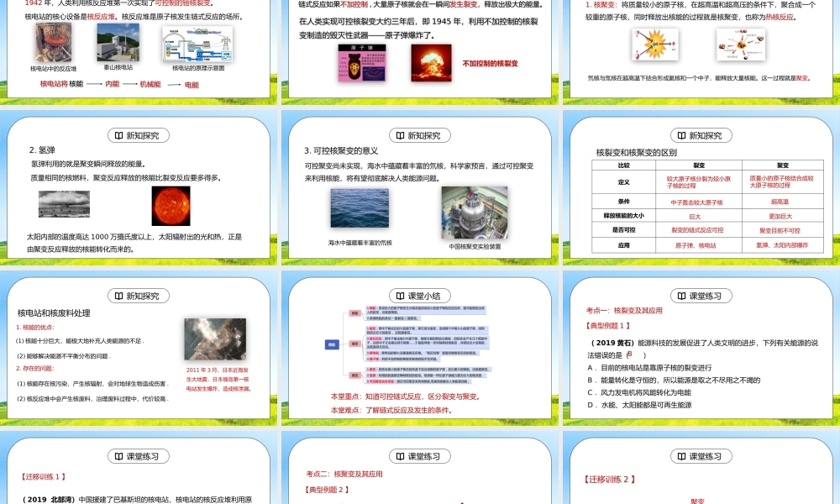Image resolution: width=840 pixels, height=504 pixels.
Task: Choose option A 目前的核电站是靠原子核的裂变进行
Action: click(x=649, y=367)
